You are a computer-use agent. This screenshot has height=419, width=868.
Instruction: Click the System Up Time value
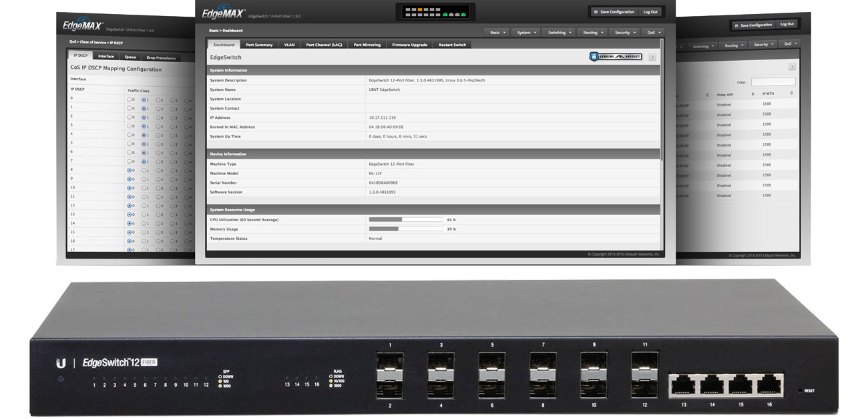coord(398,136)
